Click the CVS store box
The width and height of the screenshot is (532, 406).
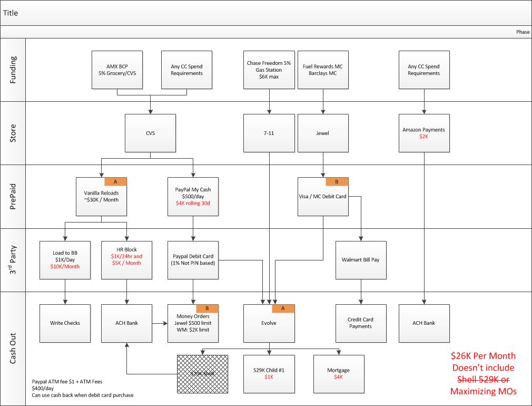click(x=150, y=133)
